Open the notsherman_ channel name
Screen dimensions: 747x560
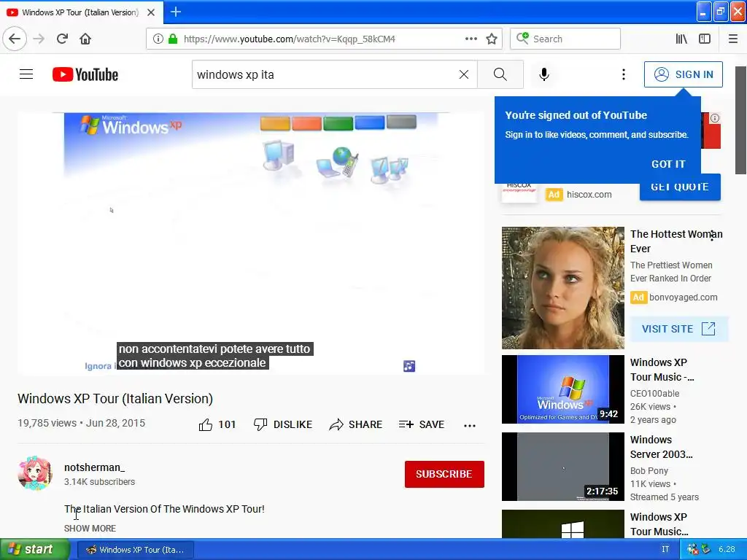pos(94,467)
